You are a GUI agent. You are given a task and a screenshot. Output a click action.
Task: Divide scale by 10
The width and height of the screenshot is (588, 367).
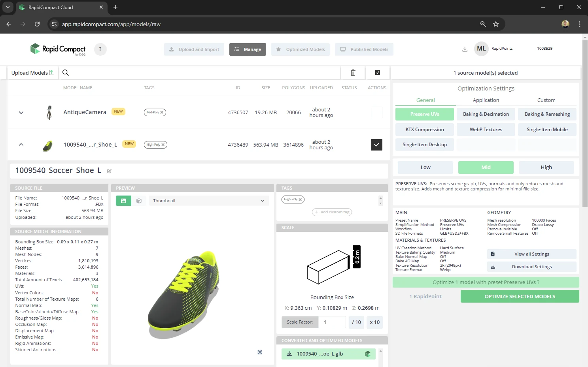pyautogui.click(x=356, y=322)
